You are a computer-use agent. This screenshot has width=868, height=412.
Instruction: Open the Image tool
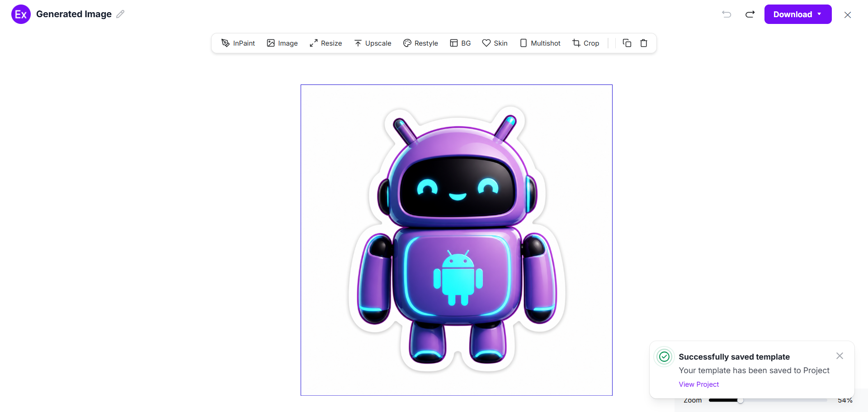pyautogui.click(x=282, y=43)
